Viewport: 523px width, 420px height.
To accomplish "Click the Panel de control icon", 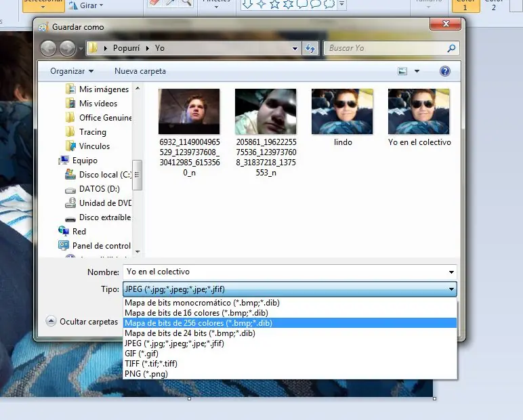I will coord(64,245).
